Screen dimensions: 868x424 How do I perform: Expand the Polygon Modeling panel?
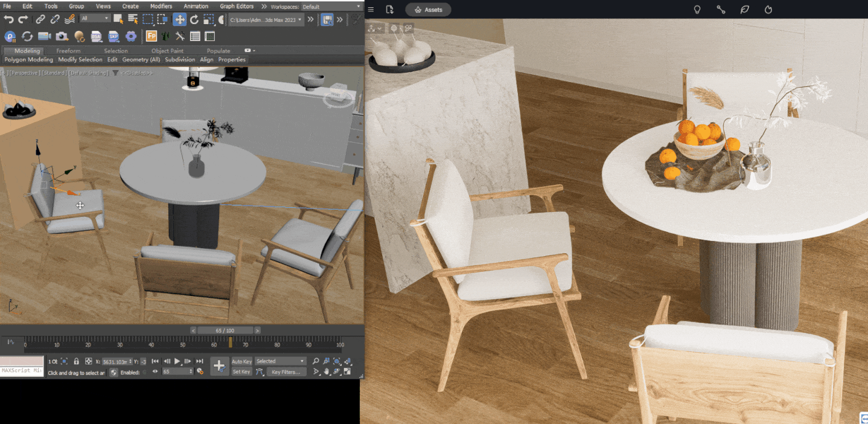tap(29, 60)
